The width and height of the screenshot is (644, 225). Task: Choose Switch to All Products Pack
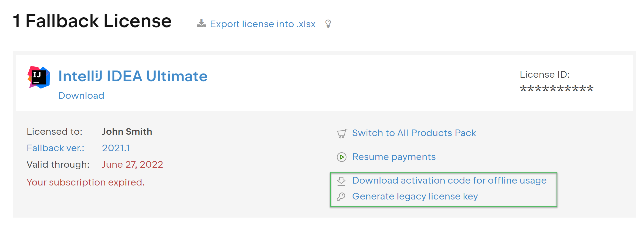(414, 133)
